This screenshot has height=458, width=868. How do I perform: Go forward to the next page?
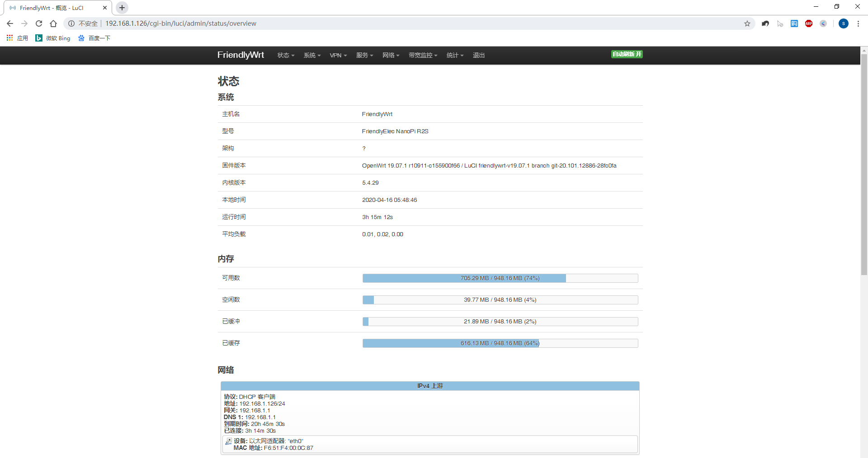[x=24, y=23]
